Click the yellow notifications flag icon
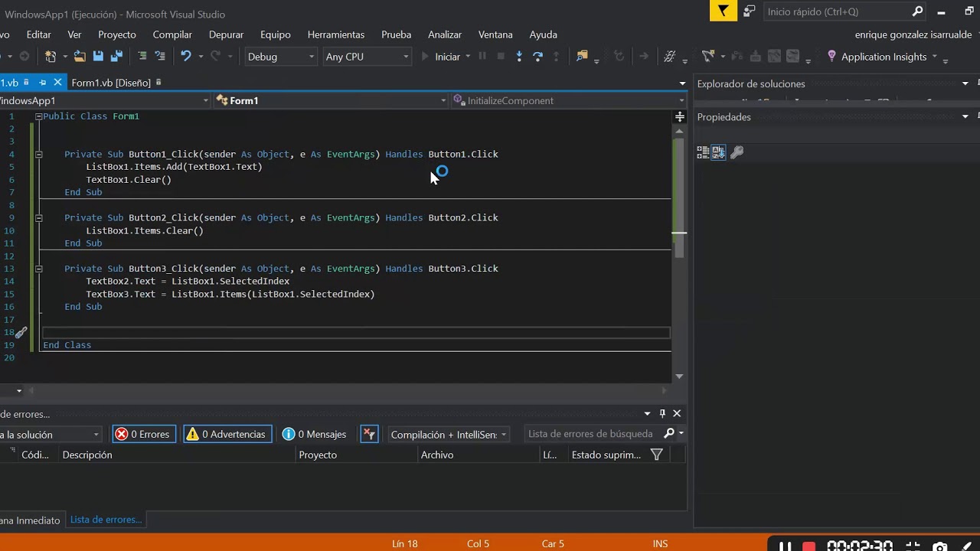 click(723, 11)
